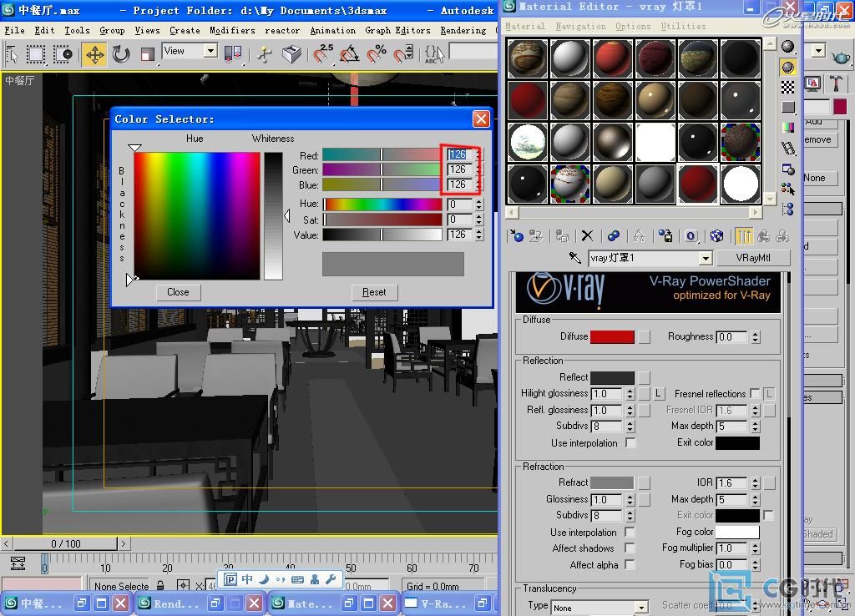This screenshot has width=855, height=616.
Task: Click the rectangular selection region icon
Action: [36, 54]
